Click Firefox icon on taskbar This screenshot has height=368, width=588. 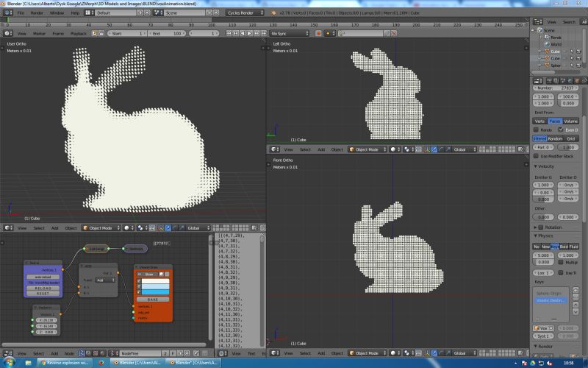101,363
